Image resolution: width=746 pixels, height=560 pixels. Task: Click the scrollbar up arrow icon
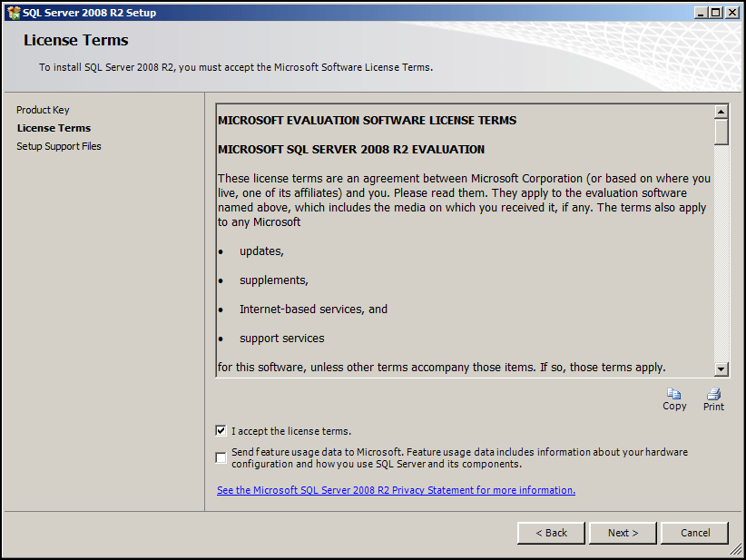[x=721, y=112]
